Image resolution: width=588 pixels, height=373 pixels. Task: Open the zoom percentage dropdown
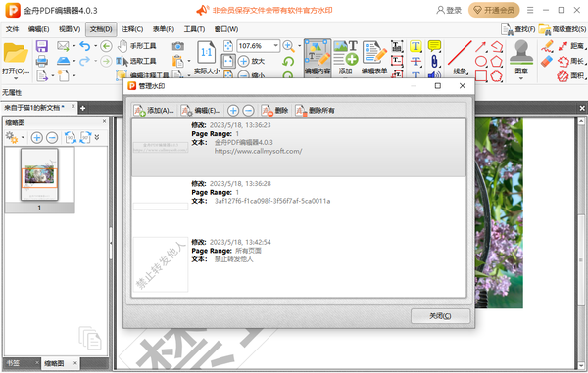(276, 46)
